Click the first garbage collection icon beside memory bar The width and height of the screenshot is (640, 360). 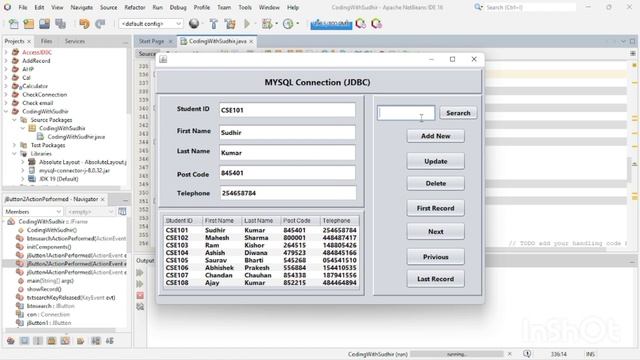click(x=361, y=24)
